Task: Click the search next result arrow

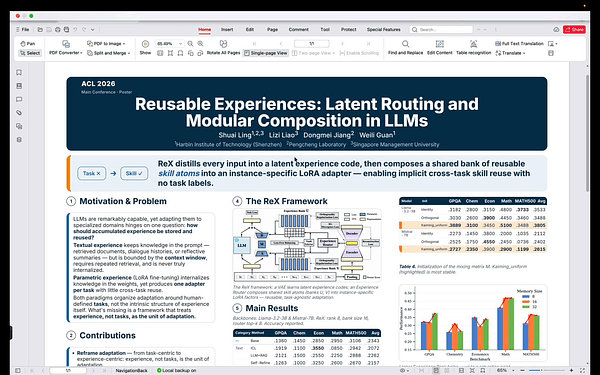Action: pos(485,29)
